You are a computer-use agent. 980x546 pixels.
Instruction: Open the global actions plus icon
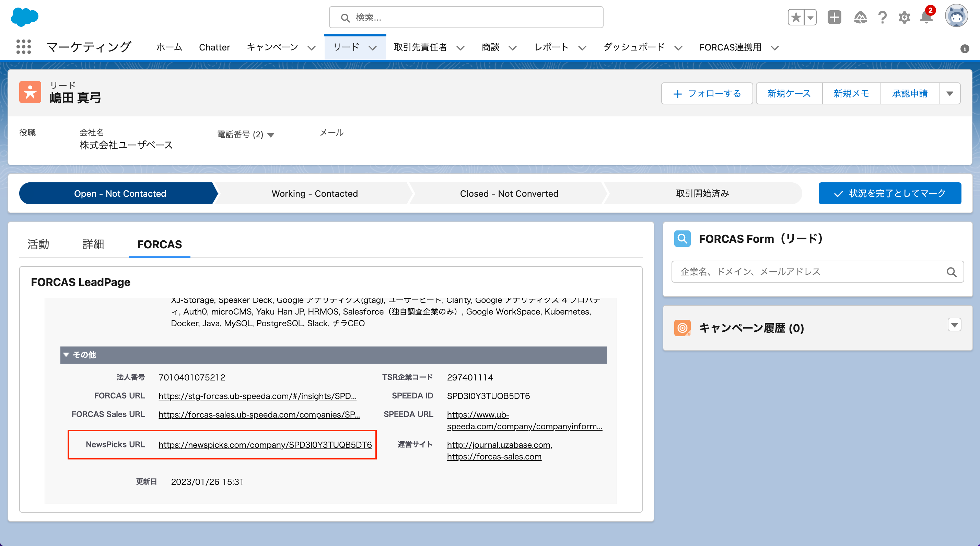834,18
